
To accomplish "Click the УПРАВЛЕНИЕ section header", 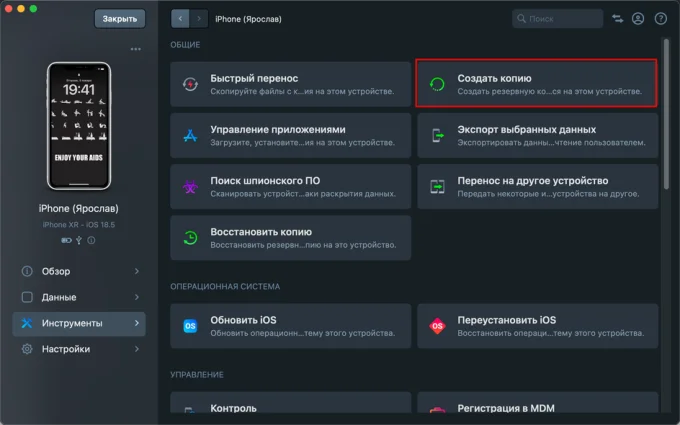I will (x=197, y=375).
